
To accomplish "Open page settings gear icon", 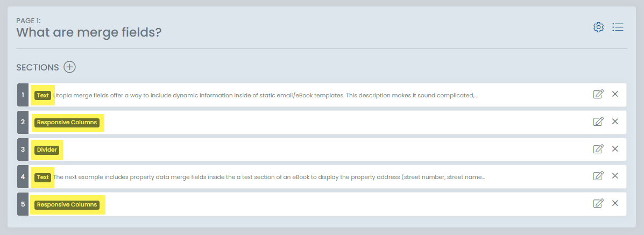I will tap(598, 27).
